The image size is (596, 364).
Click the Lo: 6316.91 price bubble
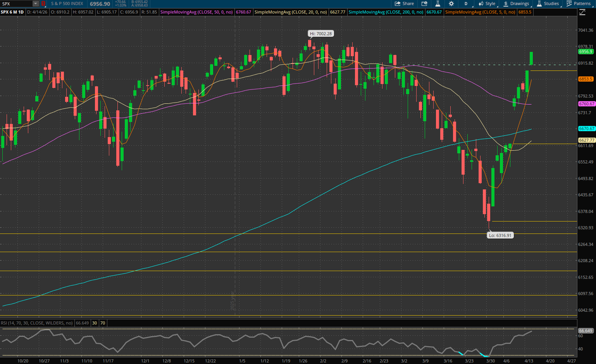click(500, 235)
